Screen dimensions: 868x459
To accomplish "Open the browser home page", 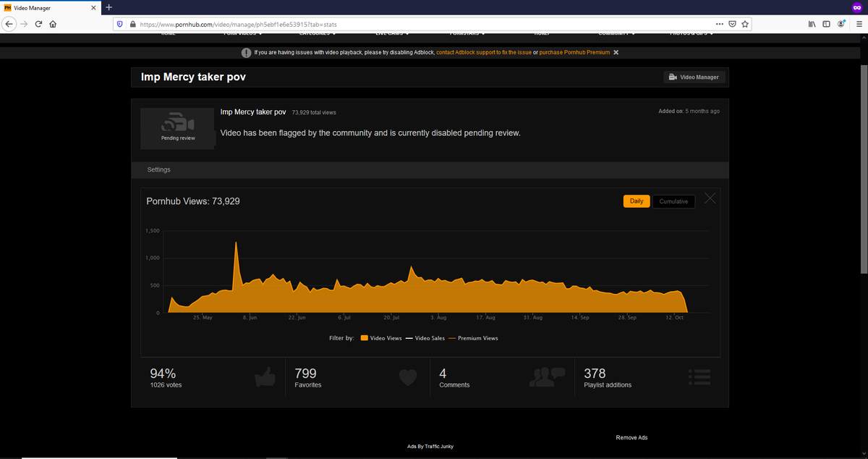I will pos(53,24).
